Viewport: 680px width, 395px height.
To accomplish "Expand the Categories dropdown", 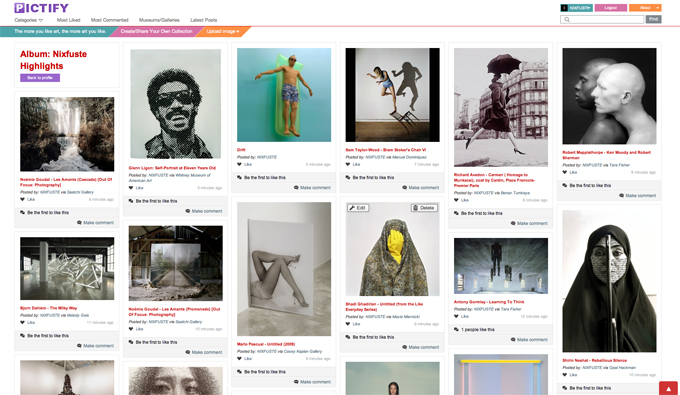I will (x=29, y=20).
